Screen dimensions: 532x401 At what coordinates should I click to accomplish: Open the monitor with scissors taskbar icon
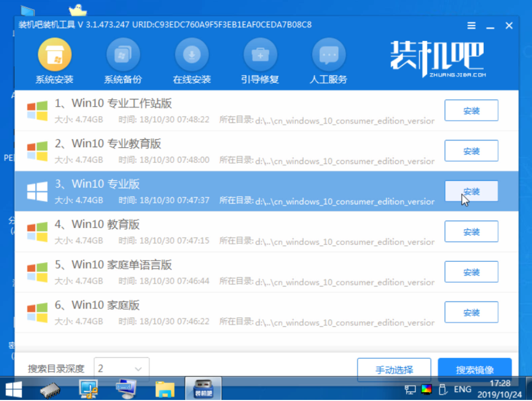tap(88, 389)
